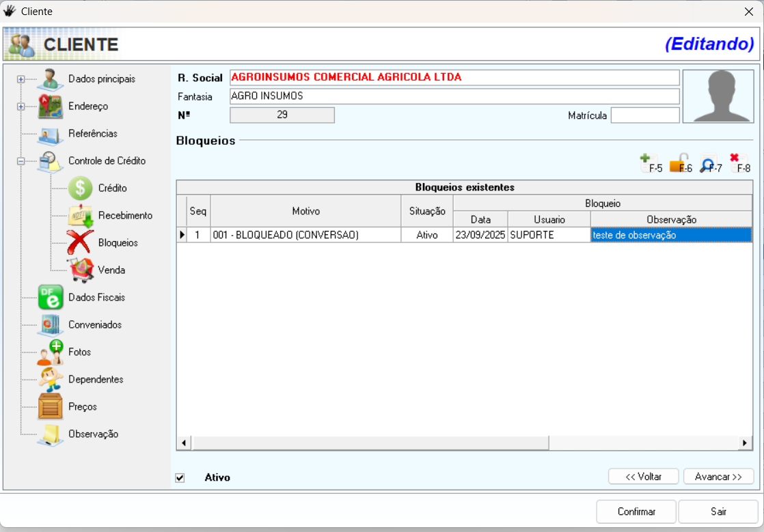
Task: Expand the Endereço tree node
Action: 21,107
